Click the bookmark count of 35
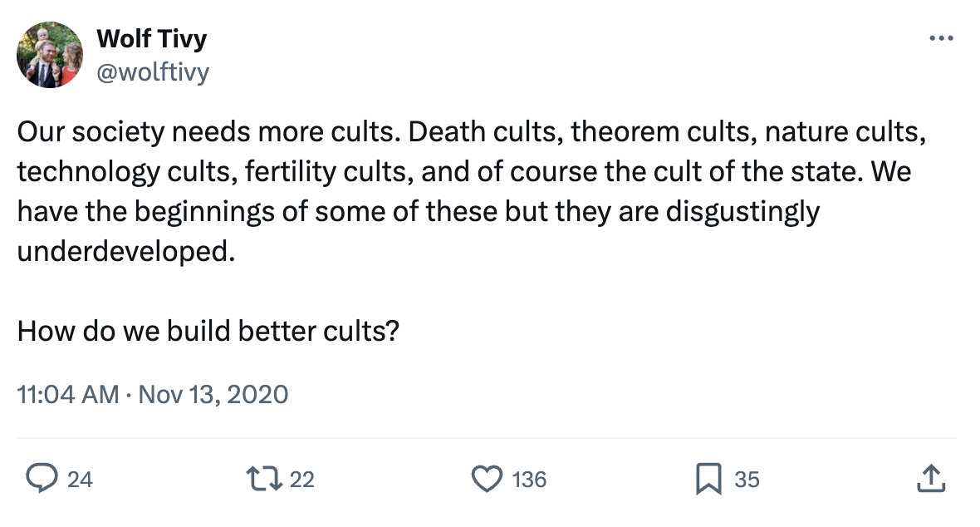The image size is (980, 527). [x=747, y=480]
